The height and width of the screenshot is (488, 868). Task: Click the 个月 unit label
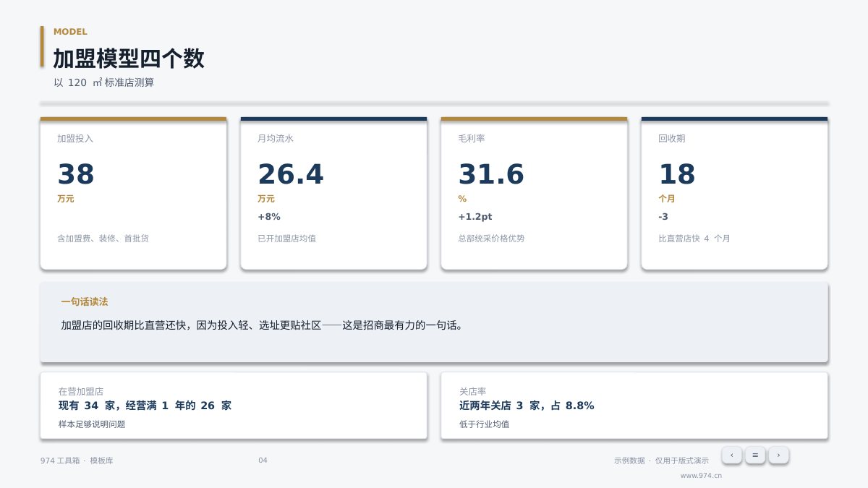[x=667, y=199]
